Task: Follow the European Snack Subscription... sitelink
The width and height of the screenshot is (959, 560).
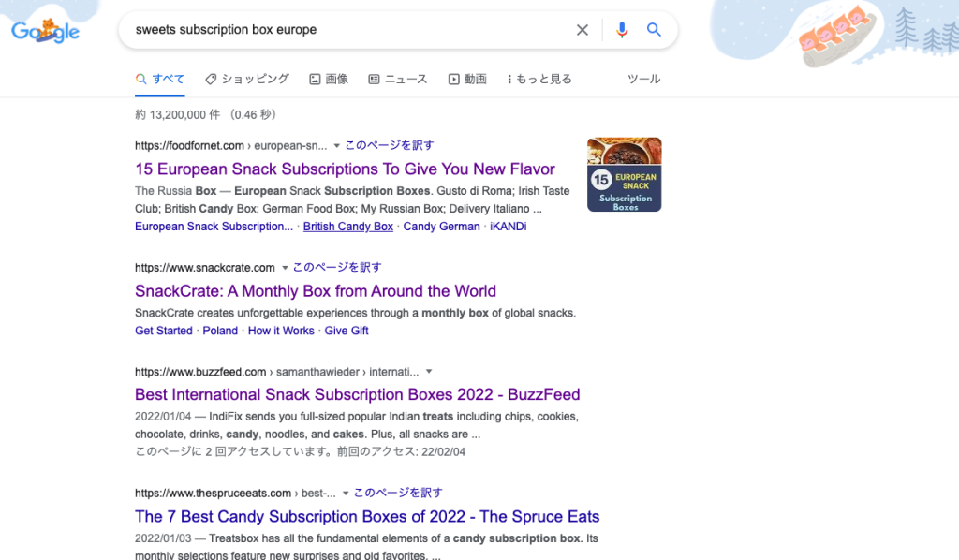Action: pyautogui.click(x=214, y=227)
